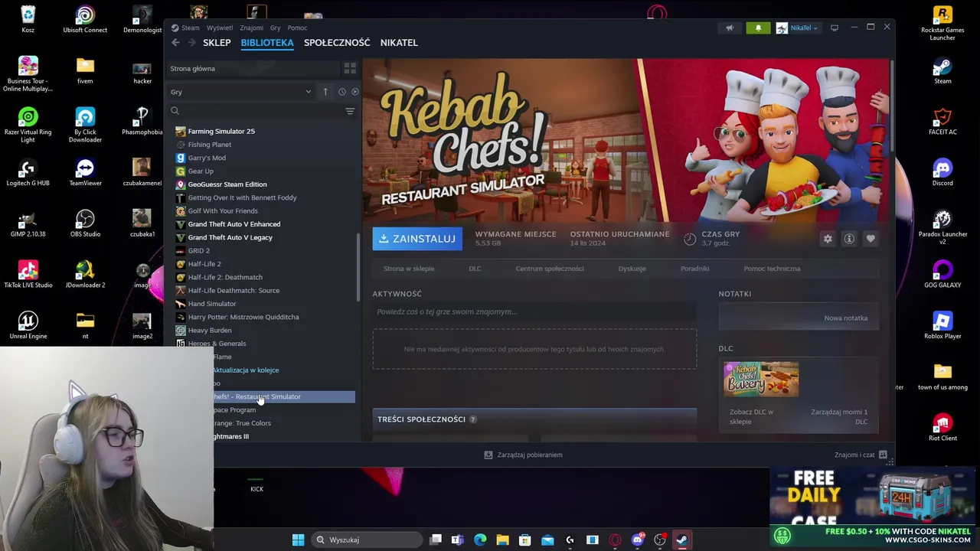980x551 pixels.
Task: Sort library by recent activity clock icon
Action: tap(341, 92)
